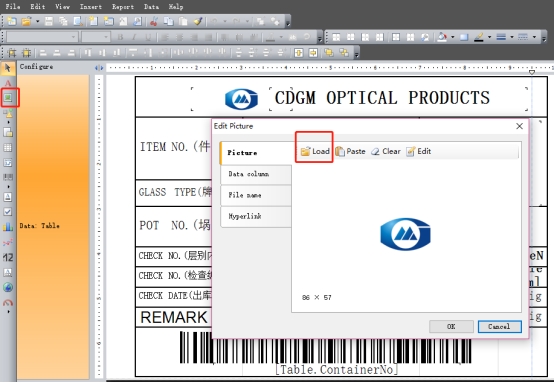Click the line color pencil swatch
The height and width of the screenshot is (383, 554).
(479, 37)
